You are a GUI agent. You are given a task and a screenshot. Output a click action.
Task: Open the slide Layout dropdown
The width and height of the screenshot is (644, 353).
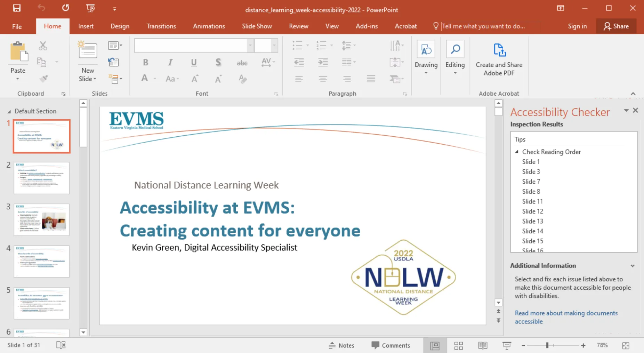(115, 46)
